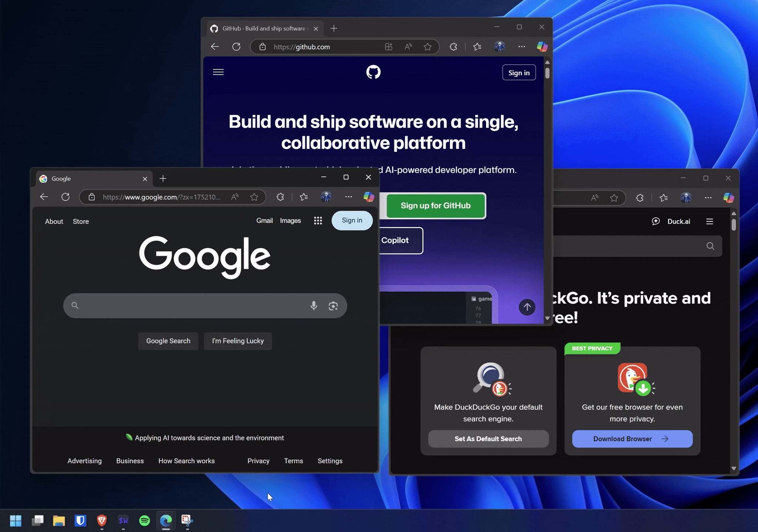
Task: View site info lock in GitHub window
Action: (262, 47)
